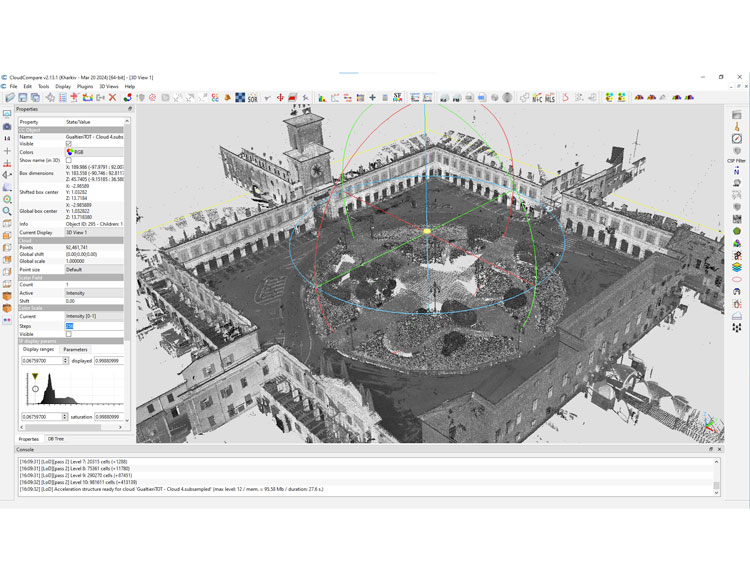Click the global zoom target icon in left sidebar
Viewport: 750px width, 581px height.
point(7,199)
